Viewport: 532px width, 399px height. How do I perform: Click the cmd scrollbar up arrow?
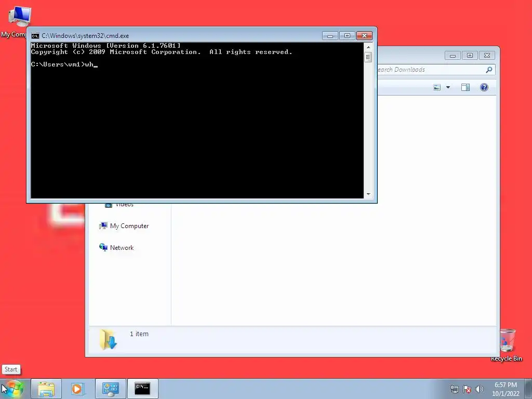[x=368, y=47]
